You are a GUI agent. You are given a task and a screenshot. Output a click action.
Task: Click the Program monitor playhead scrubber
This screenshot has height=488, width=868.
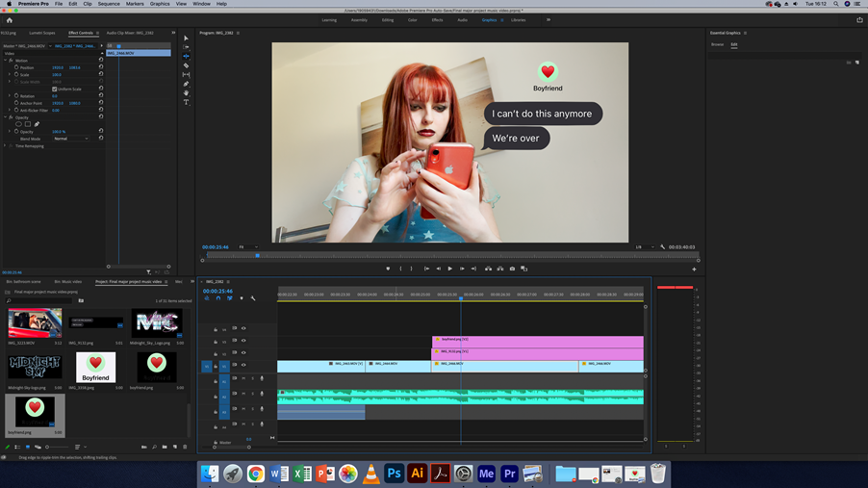point(257,256)
